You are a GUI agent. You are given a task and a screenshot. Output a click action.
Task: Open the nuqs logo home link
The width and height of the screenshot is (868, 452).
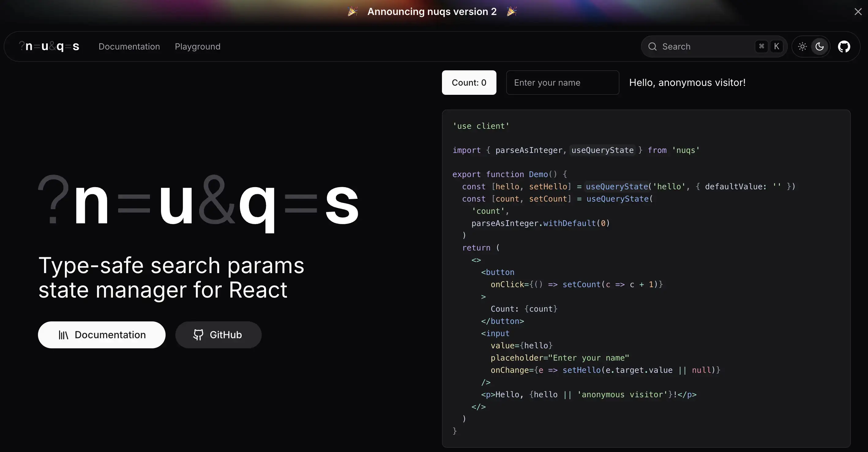click(49, 46)
